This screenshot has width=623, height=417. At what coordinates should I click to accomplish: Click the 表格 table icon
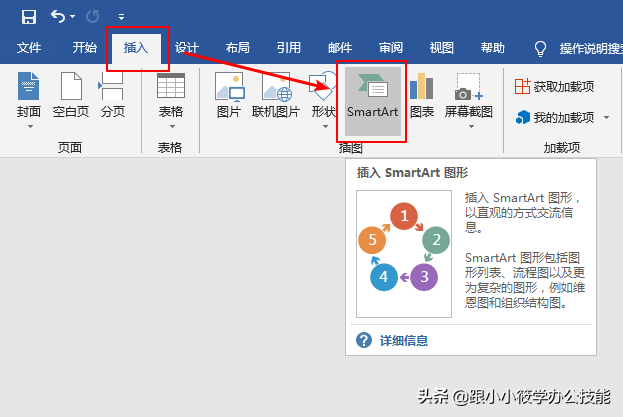171,86
